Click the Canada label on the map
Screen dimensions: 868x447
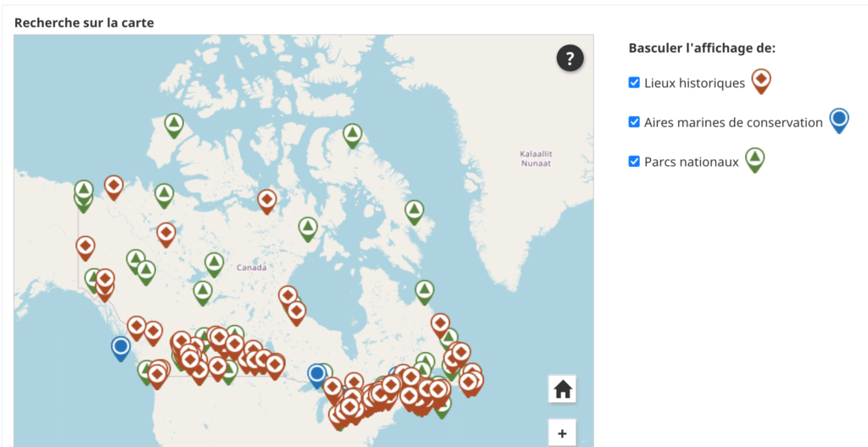pos(251,267)
